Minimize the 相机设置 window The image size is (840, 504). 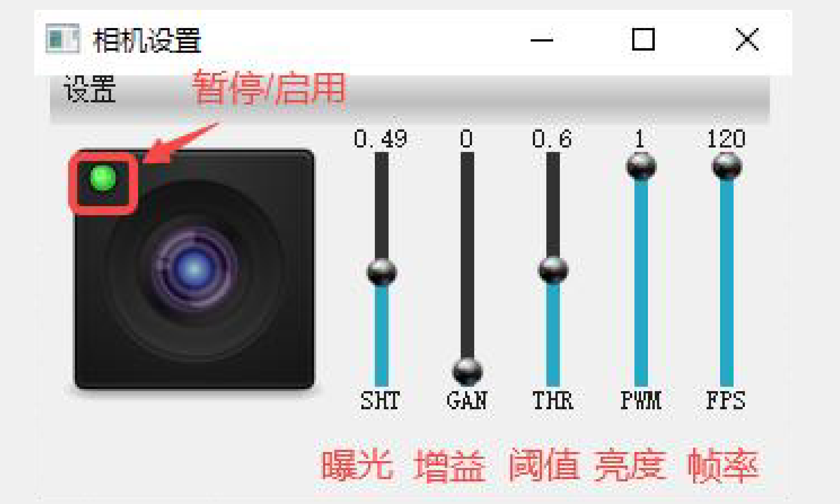coord(542,40)
